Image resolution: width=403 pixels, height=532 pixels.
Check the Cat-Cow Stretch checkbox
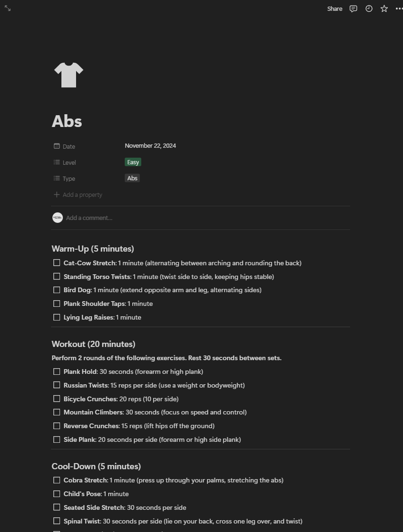(57, 263)
